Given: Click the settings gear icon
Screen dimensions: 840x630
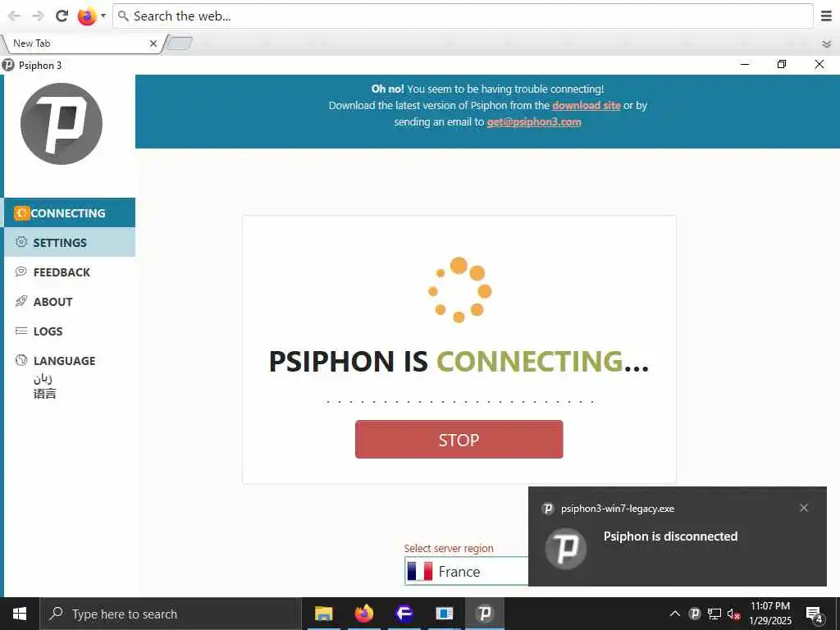Looking at the screenshot, I should (21, 242).
